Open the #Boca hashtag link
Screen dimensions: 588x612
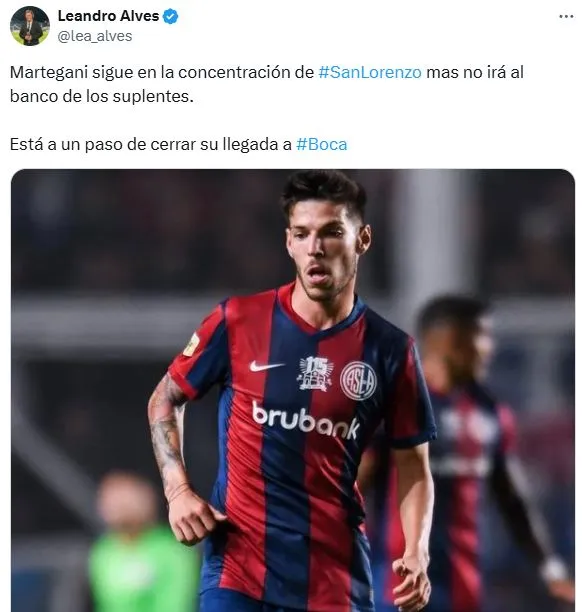tap(321, 144)
